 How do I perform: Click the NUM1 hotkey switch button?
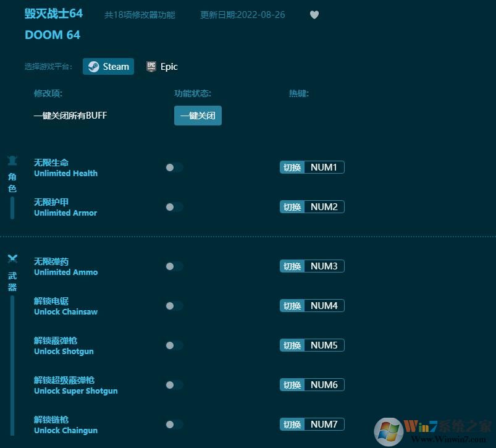pos(312,167)
